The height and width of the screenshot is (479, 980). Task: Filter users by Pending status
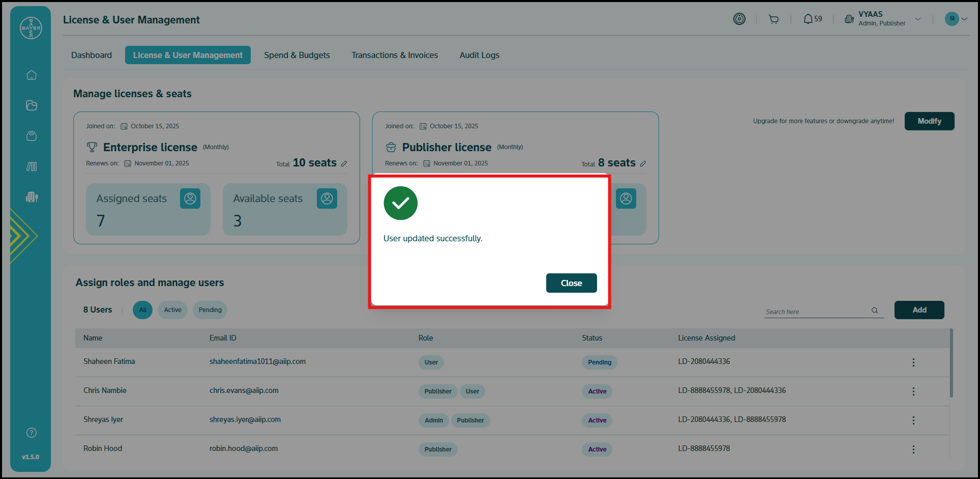[210, 310]
